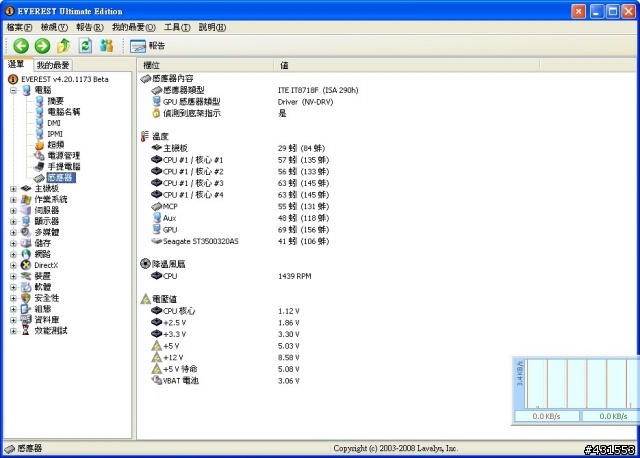
Task: Expand the DirectX tree node
Action: click(13, 265)
